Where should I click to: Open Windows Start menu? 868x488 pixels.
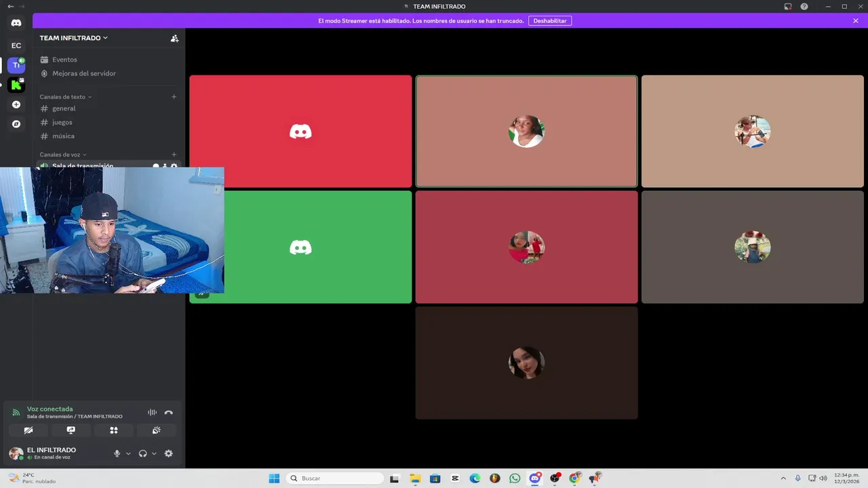pos(274,479)
